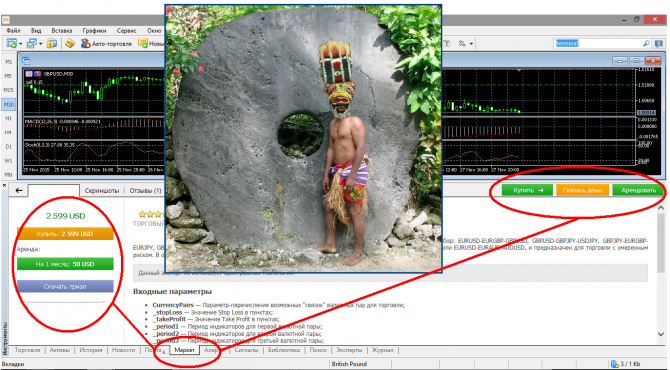The image size is (670, 370).
Task: Select the M30 timeframe
Action: [9, 104]
